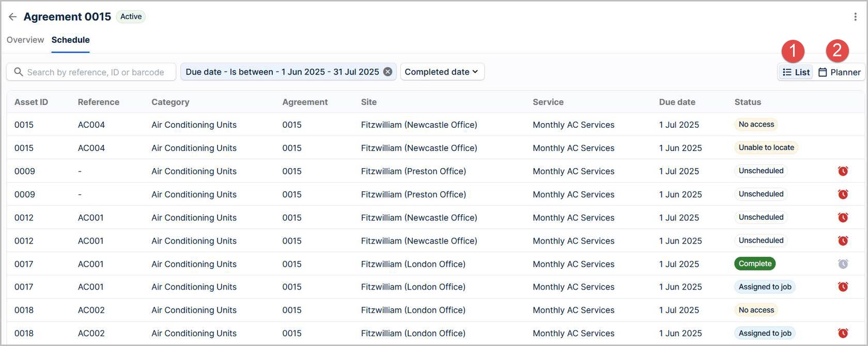
Task: Switch to the List view
Action: pos(796,72)
